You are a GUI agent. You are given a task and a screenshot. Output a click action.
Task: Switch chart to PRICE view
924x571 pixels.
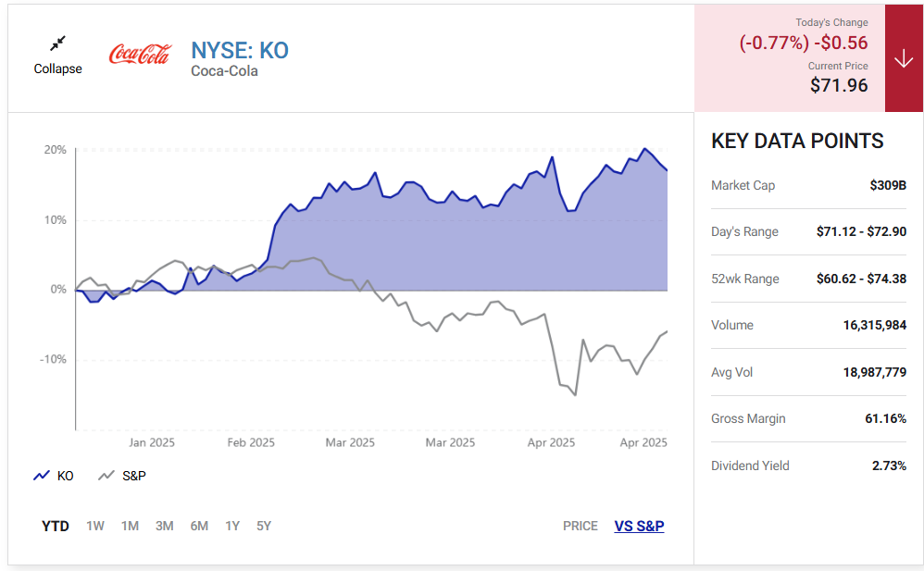click(580, 527)
